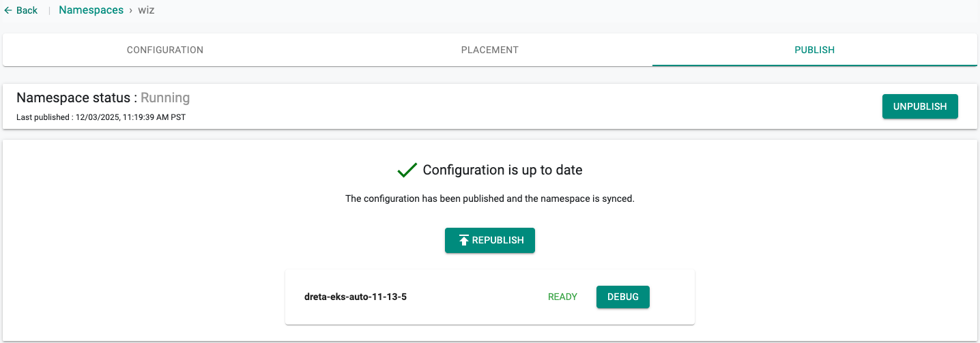Republish the namespace configuration

click(x=490, y=240)
